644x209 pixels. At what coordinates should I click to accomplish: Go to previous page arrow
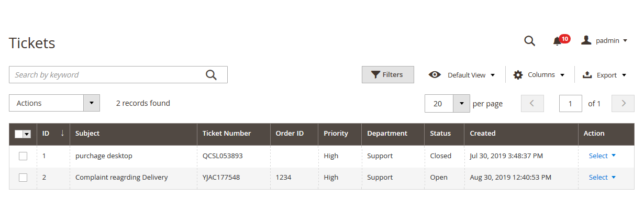point(532,103)
